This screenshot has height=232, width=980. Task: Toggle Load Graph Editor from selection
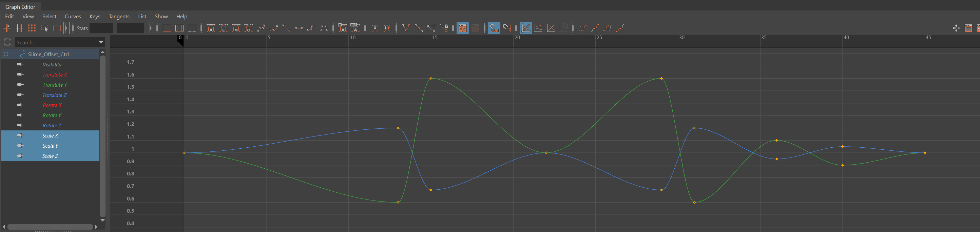[475, 28]
